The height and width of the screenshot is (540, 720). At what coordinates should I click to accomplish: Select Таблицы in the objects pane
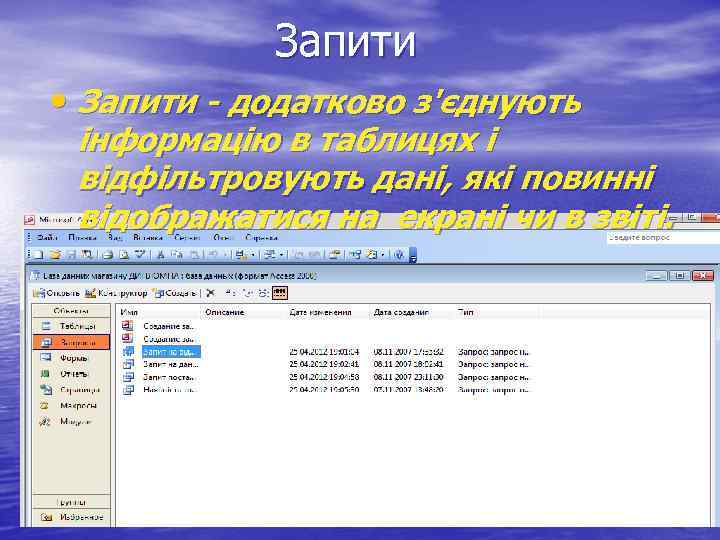pyautogui.click(x=71, y=326)
